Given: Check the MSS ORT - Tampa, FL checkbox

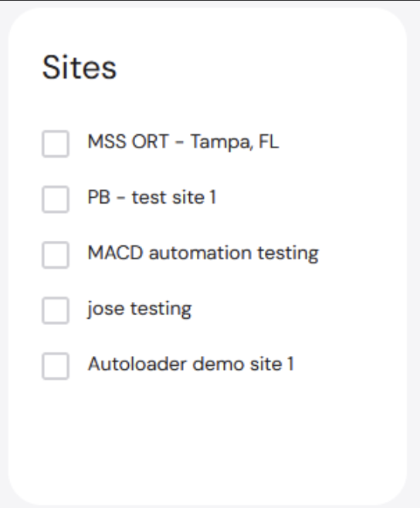Looking at the screenshot, I should click(x=56, y=144).
